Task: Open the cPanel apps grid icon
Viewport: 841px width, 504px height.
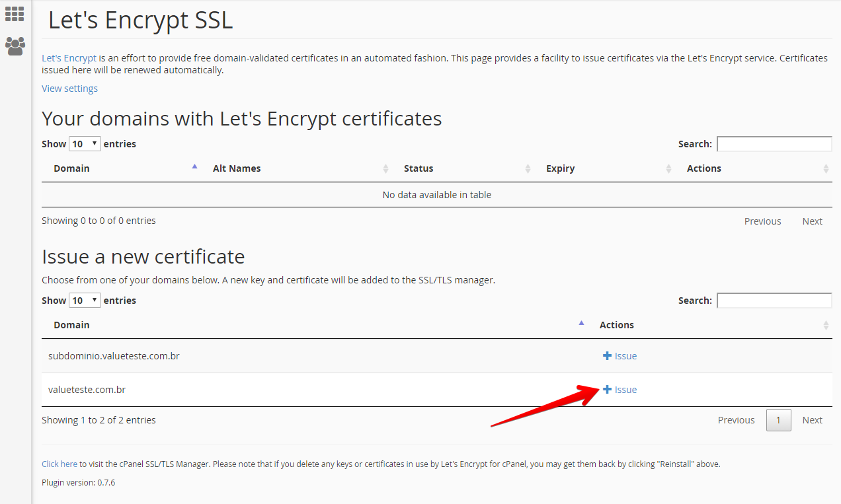Action: click(x=15, y=14)
